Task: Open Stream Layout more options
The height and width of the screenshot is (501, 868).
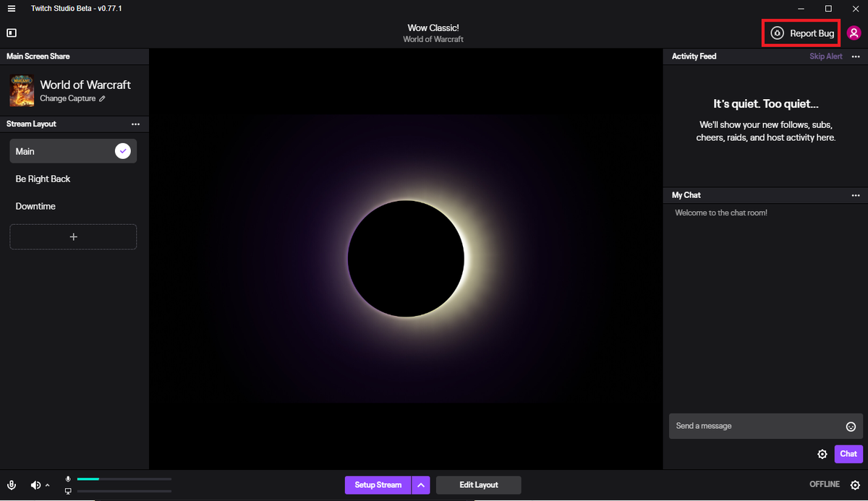Action: pyautogui.click(x=135, y=124)
